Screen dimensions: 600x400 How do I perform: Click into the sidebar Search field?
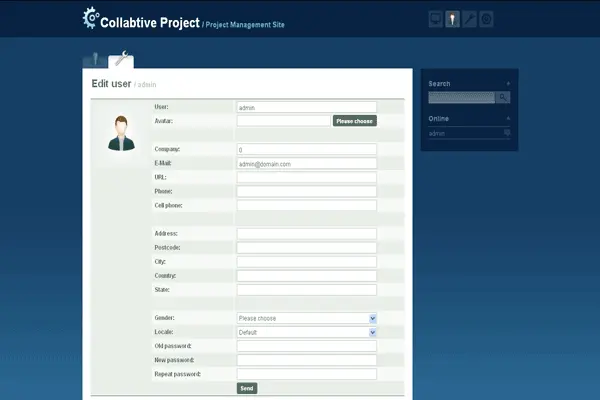(x=461, y=97)
